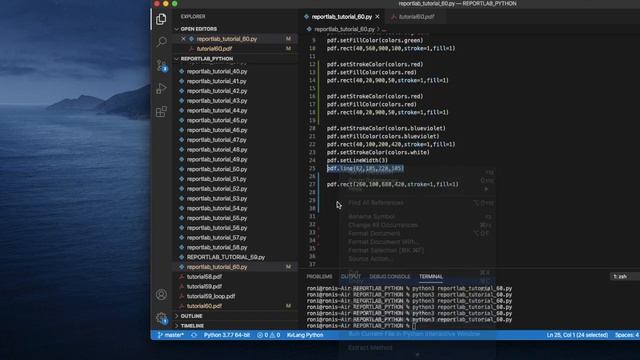Open the DEBUG CONSOLE panel tab

(389, 277)
